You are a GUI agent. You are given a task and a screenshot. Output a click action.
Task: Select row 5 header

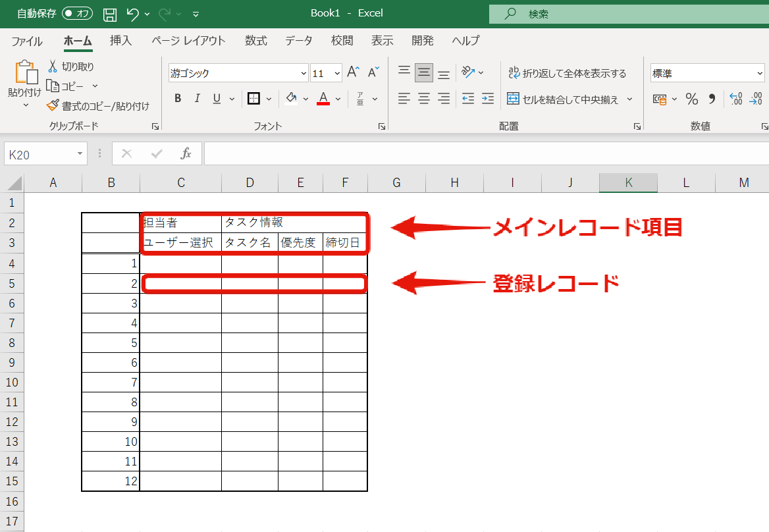point(12,283)
